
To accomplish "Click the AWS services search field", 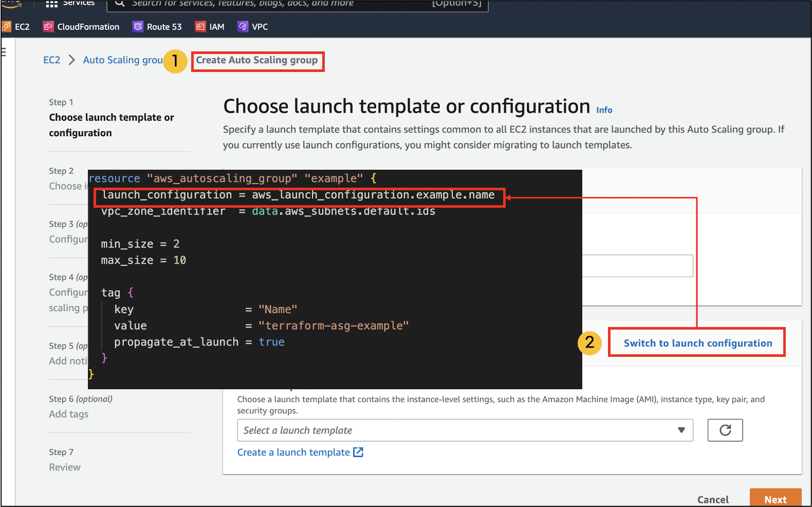I will tap(298, 5).
